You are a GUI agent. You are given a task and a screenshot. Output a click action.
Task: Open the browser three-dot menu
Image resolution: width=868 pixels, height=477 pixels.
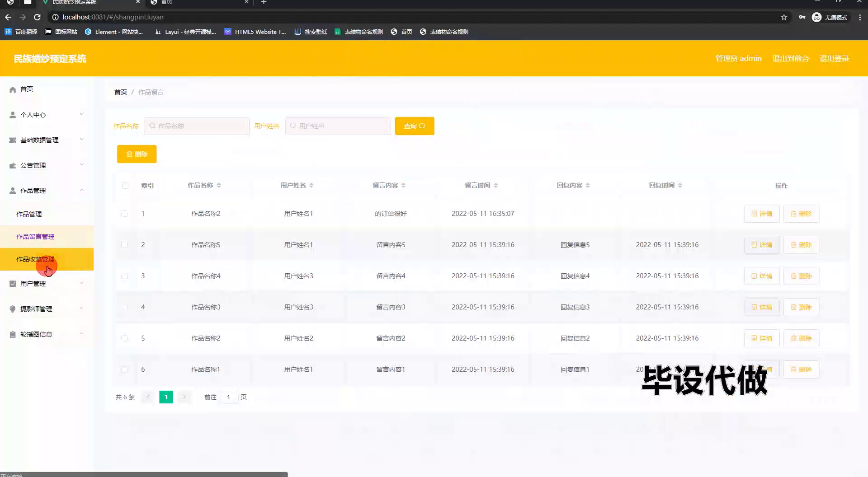(x=860, y=17)
